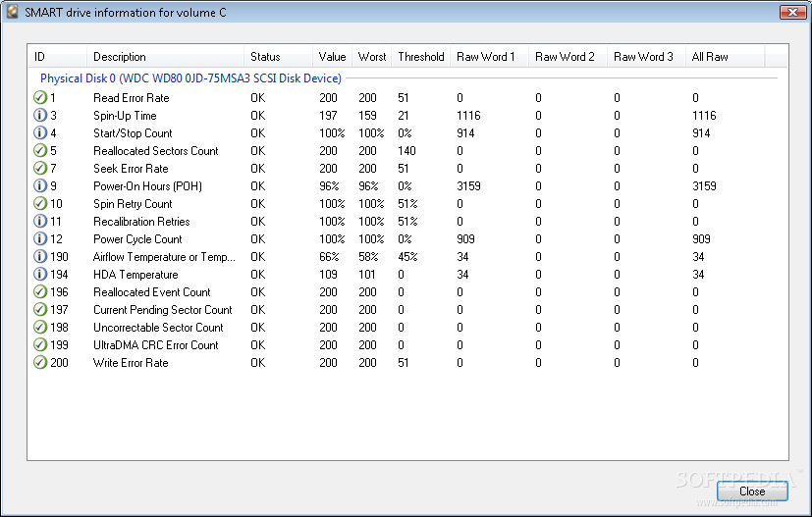Click the Raw Word 3 column header
This screenshot has height=517, width=812.
pos(646,57)
